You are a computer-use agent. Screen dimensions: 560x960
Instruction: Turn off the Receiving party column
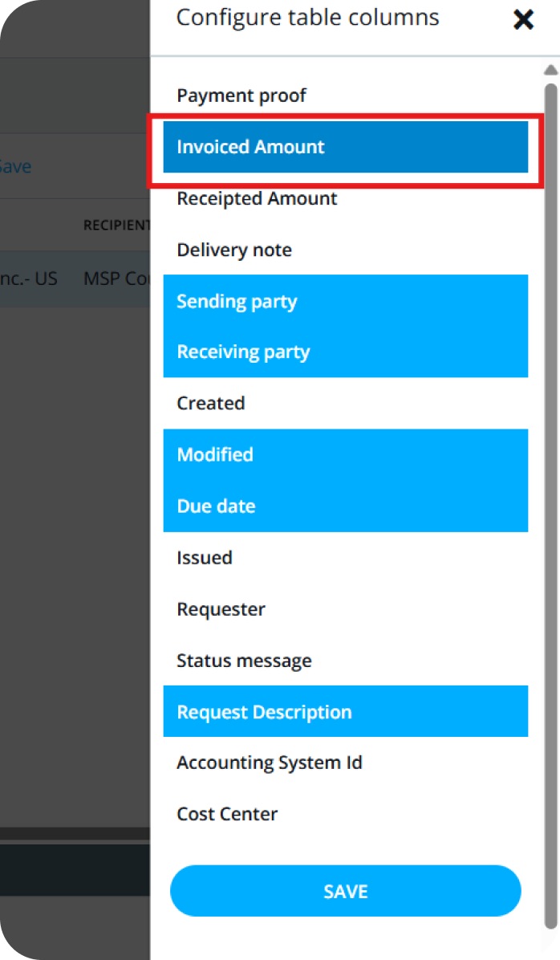345,352
